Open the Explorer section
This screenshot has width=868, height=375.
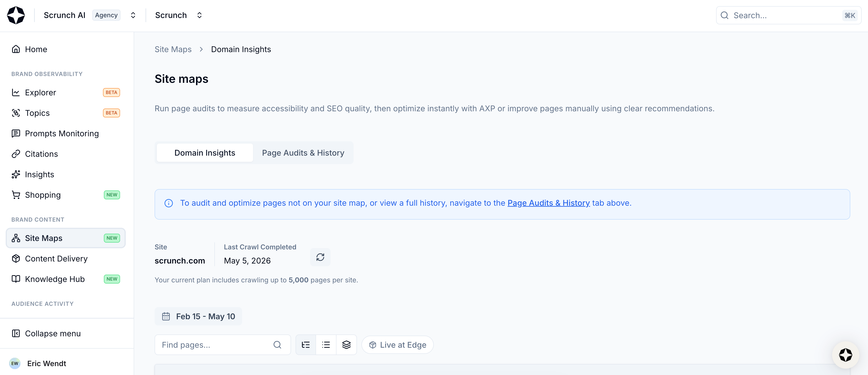tap(66, 92)
